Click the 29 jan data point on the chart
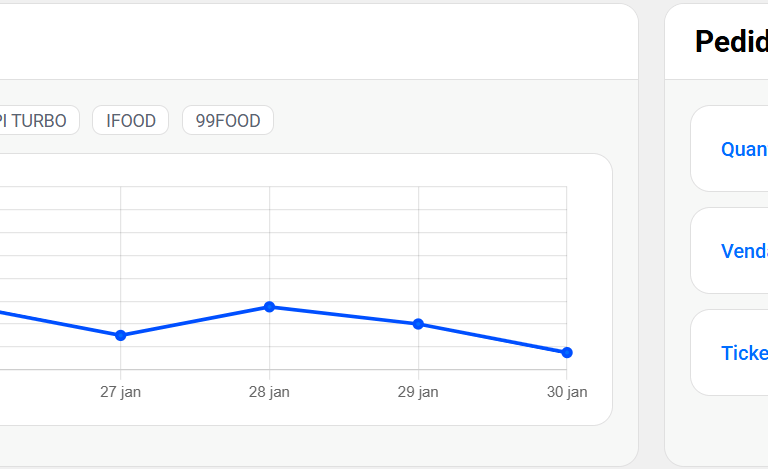The image size is (768, 469). [x=418, y=324]
